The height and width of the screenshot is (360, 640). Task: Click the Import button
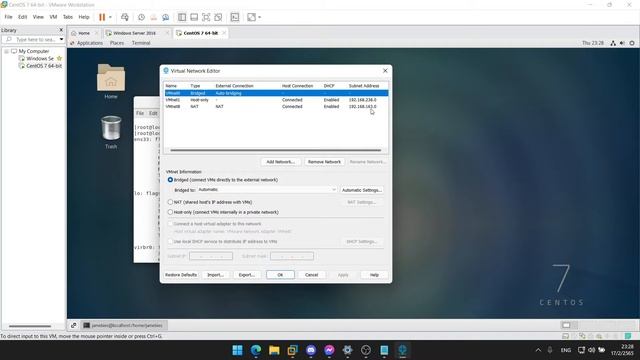click(x=216, y=275)
